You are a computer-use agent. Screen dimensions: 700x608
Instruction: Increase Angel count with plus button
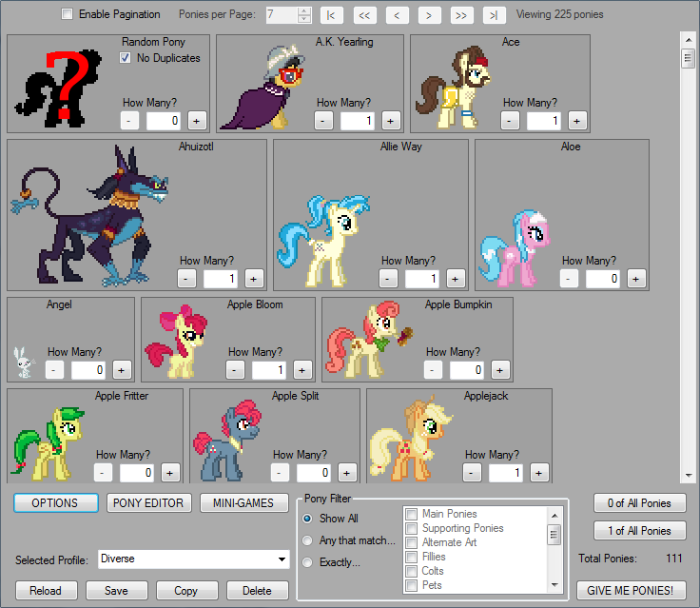122,370
